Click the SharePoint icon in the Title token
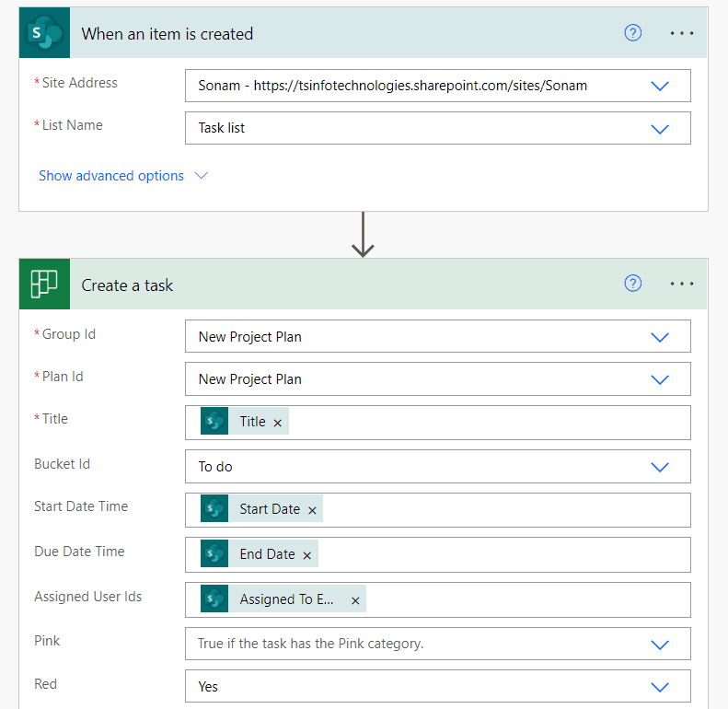This screenshot has width=728, height=709. (214, 421)
